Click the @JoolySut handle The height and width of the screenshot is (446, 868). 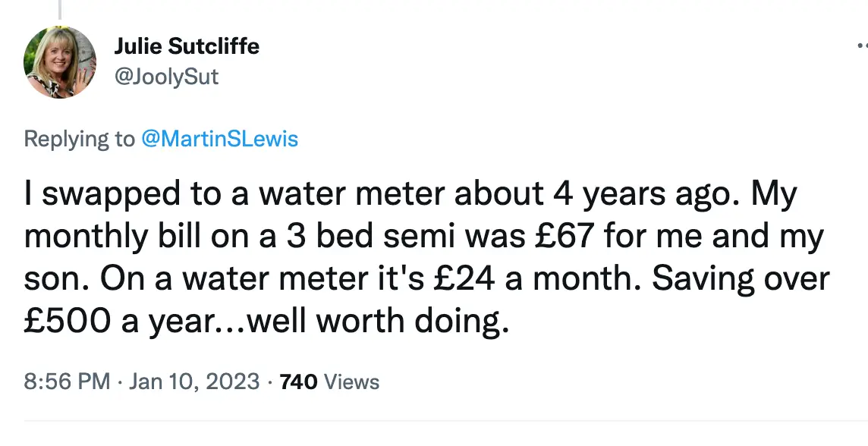(x=167, y=76)
